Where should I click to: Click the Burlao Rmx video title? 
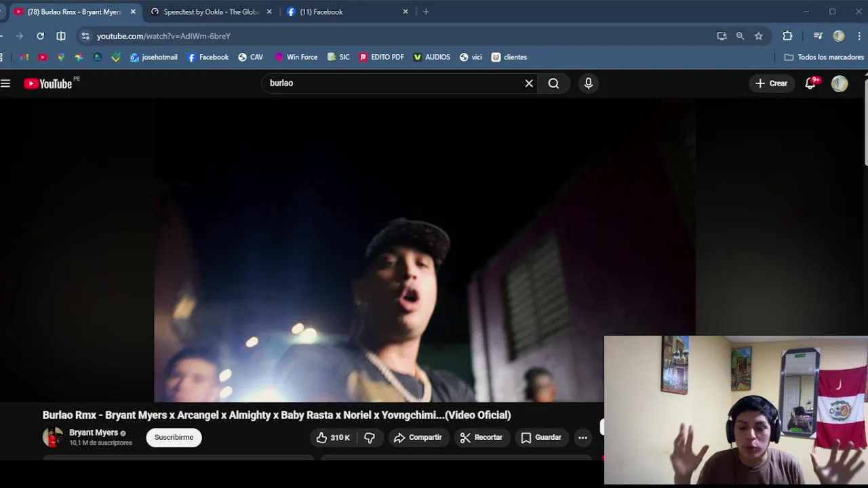click(x=277, y=415)
